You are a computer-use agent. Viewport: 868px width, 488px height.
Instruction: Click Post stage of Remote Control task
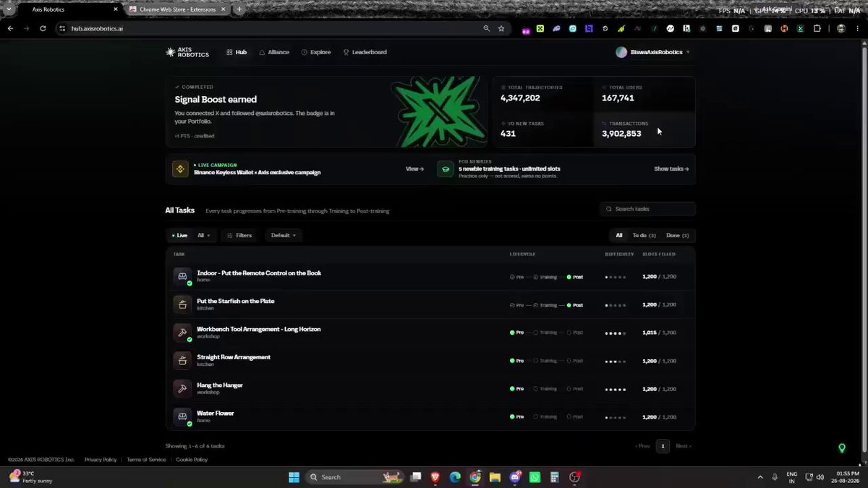pos(575,277)
